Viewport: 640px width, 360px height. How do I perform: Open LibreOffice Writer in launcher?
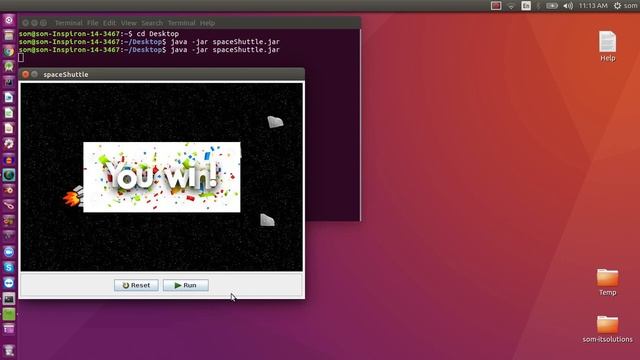coord(9,98)
